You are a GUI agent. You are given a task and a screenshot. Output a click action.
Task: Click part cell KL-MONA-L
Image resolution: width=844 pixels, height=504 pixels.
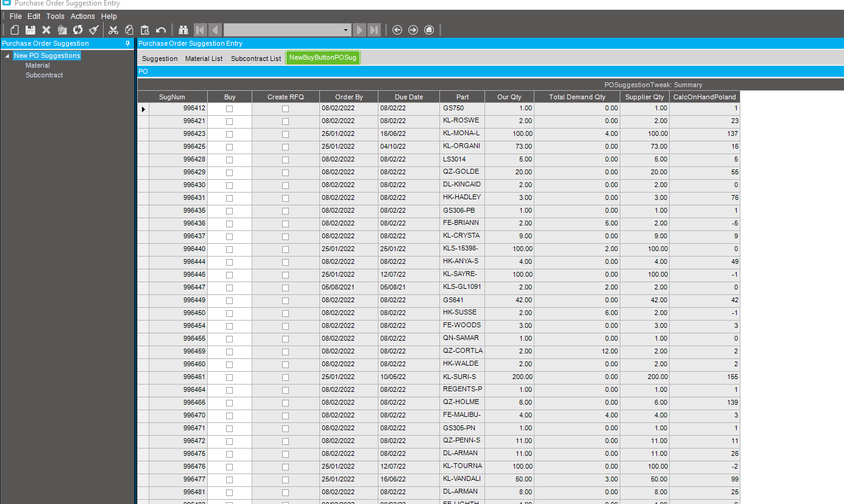click(463, 133)
